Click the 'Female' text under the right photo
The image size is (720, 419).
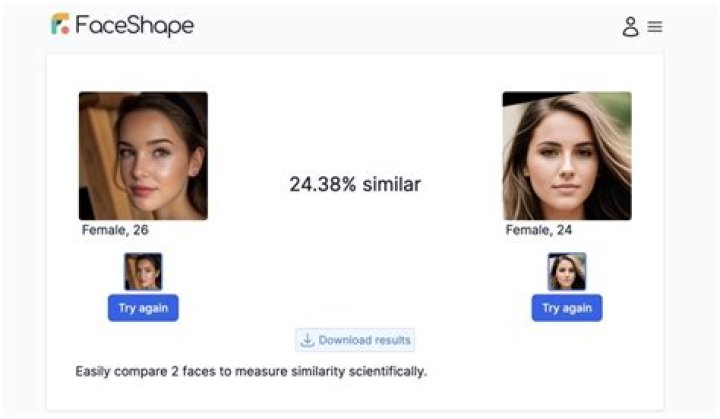(x=527, y=230)
